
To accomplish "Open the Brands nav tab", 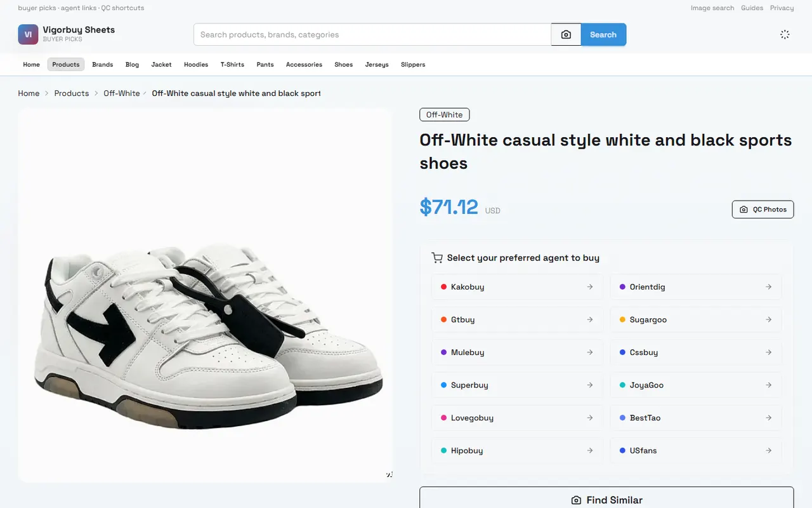I will [x=102, y=64].
